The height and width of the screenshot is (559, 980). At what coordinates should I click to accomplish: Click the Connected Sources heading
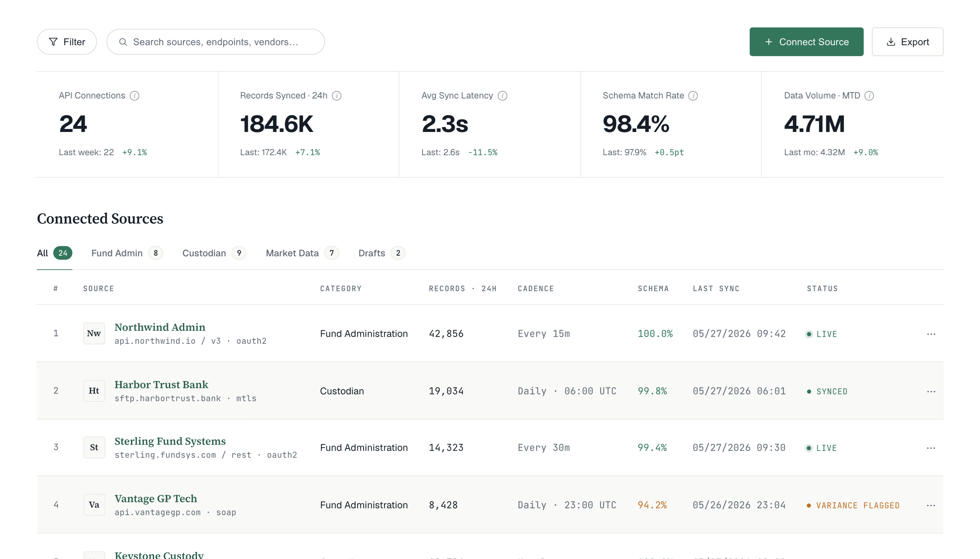[x=100, y=218]
